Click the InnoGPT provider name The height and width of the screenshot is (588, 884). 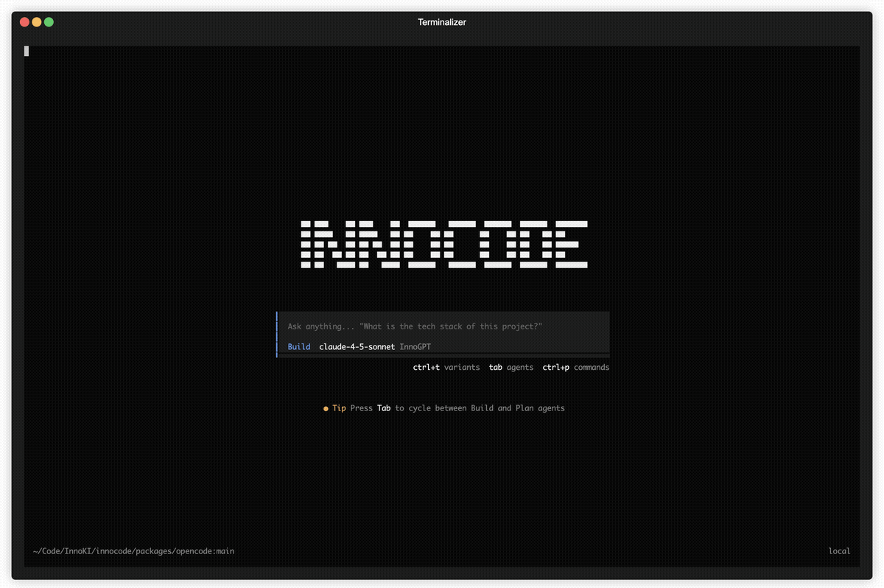(x=415, y=346)
